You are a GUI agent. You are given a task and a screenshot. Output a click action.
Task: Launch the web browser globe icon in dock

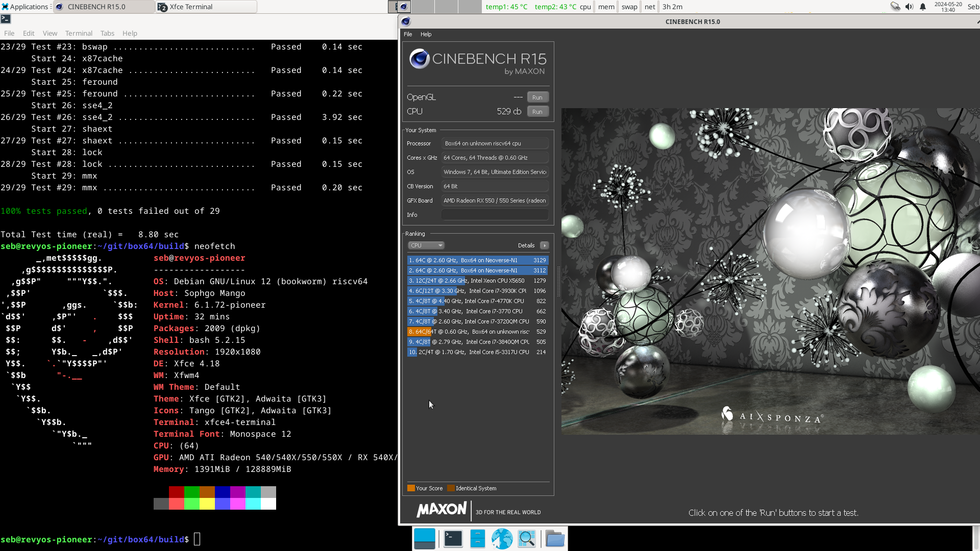click(x=502, y=538)
